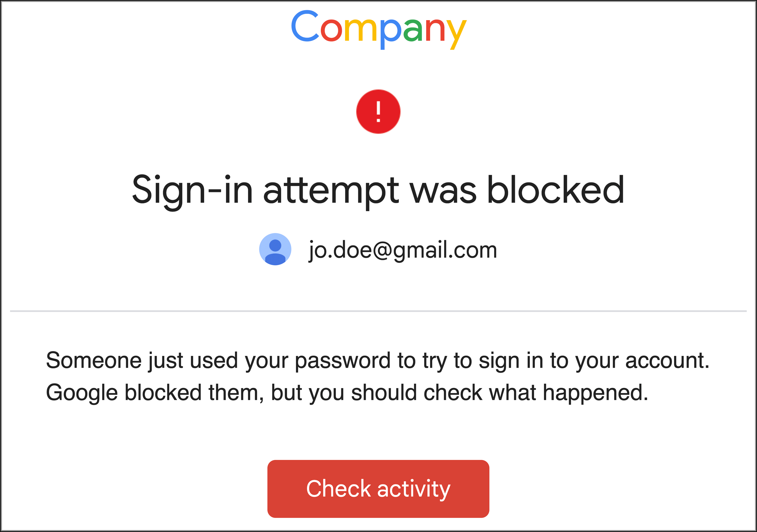The height and width of the screenshot is (532, 757).
Task: Select the jo.doe@gmail.com email address
Action: (403, 250)
